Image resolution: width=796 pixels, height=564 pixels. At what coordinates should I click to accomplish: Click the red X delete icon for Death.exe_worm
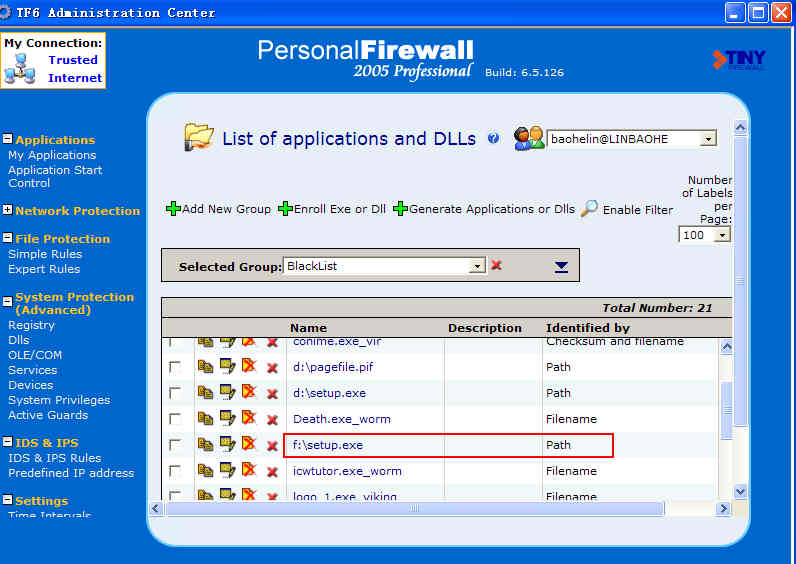tap(272, 420)
